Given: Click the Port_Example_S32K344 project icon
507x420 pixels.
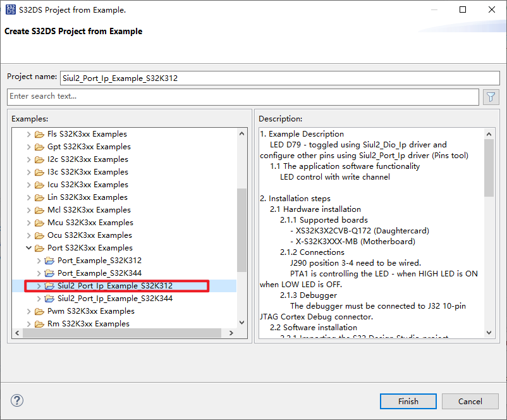Looking at the screenshot, I should tap(49, 273).
